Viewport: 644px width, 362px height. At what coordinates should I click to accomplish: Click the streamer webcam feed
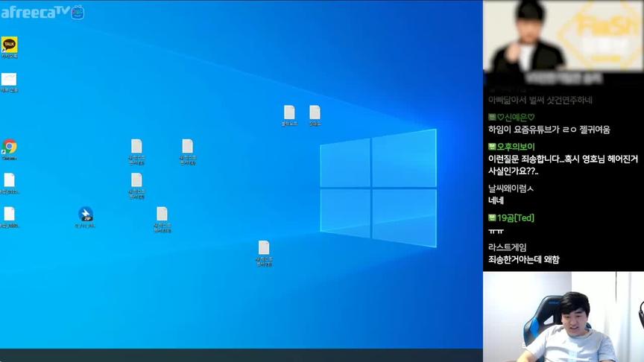tap(563, 317)
